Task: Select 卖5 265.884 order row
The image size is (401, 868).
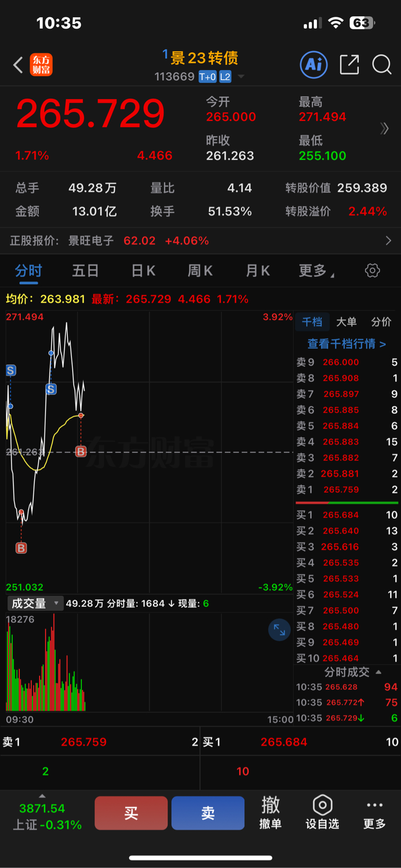Action: 347,426
